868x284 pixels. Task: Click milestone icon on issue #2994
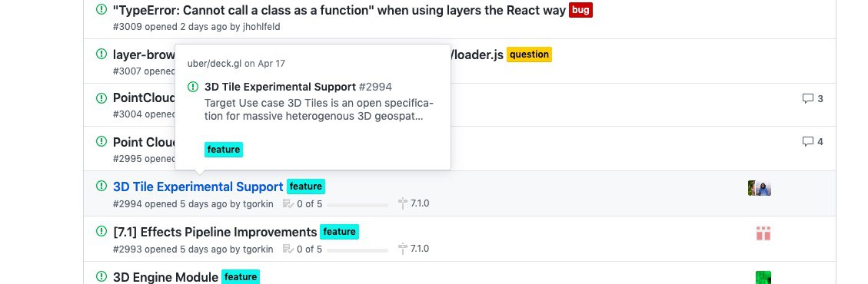tap(403, 204)
